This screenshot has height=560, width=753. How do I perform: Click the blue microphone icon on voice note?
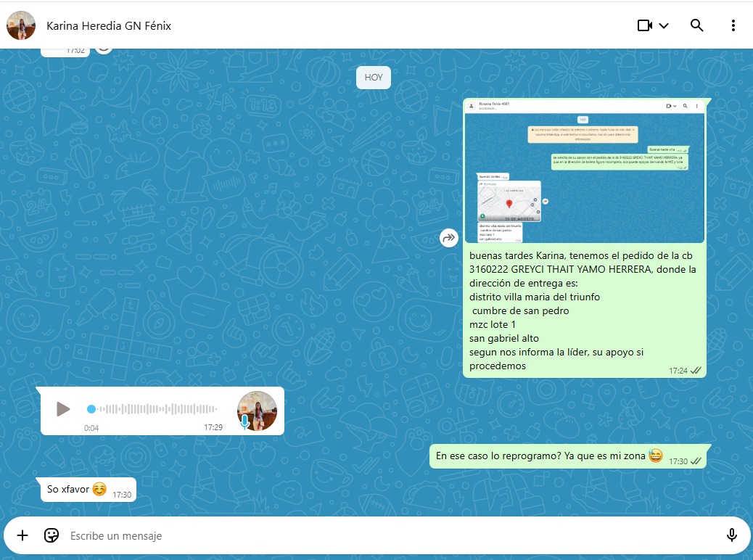pos(245,421)
